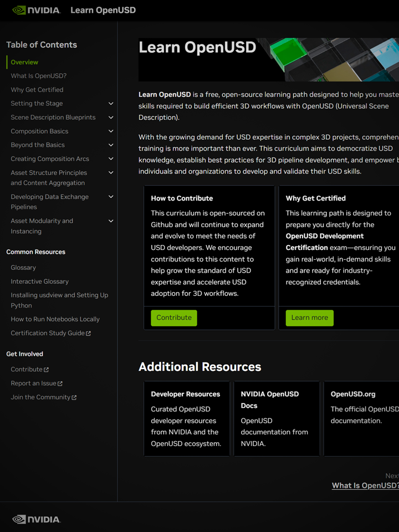The width and height of the screenshot is (399, 532).
Task: Click the Additional Resources heading
Action: pos(200,367)
